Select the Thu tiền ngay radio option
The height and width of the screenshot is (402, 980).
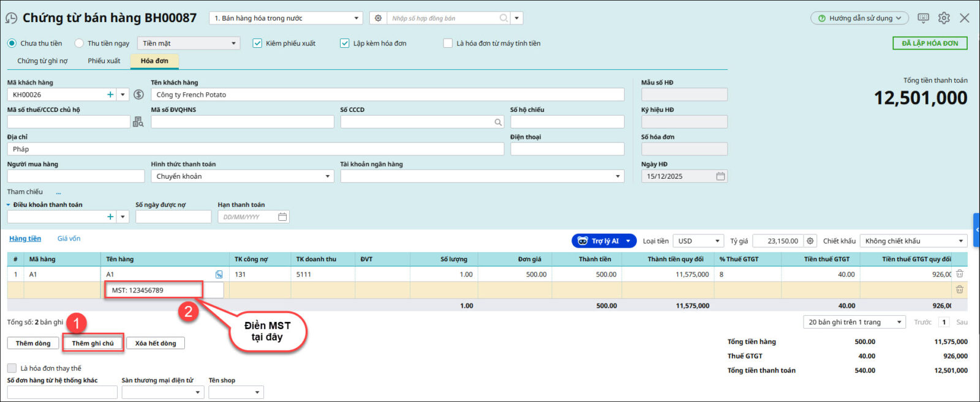coord(79,43)
